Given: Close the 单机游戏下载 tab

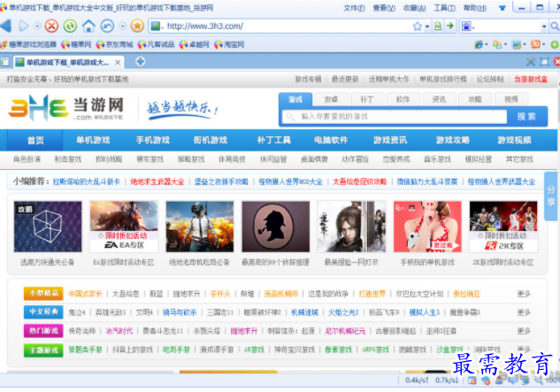Looking at the screenshot, I should [118, 63].
